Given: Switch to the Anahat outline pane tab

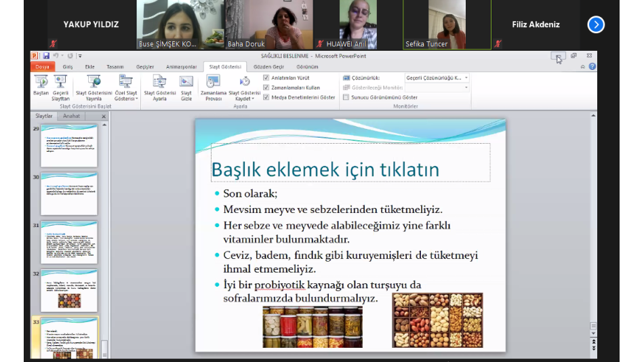Looking at the screenshot, I should (71, 117).
